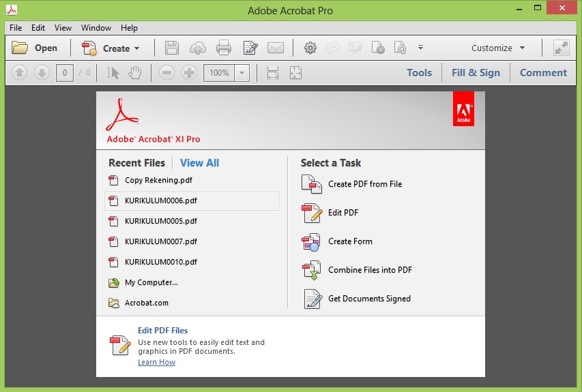Open the Edit menu

38,28
